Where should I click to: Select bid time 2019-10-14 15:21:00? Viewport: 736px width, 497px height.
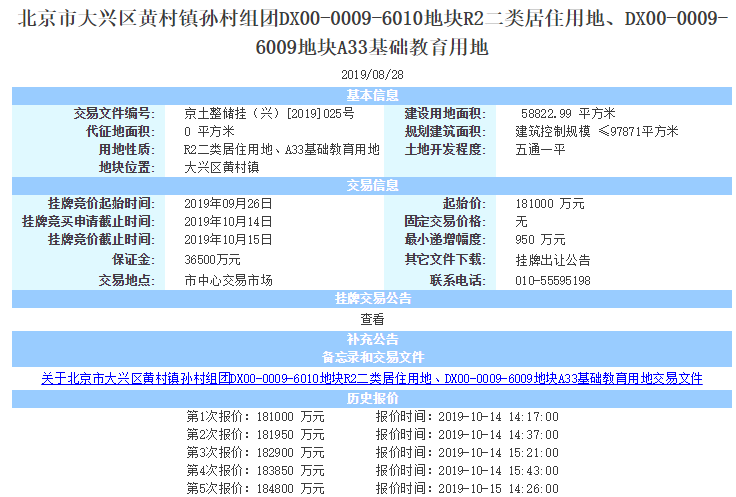click(498, 452)
